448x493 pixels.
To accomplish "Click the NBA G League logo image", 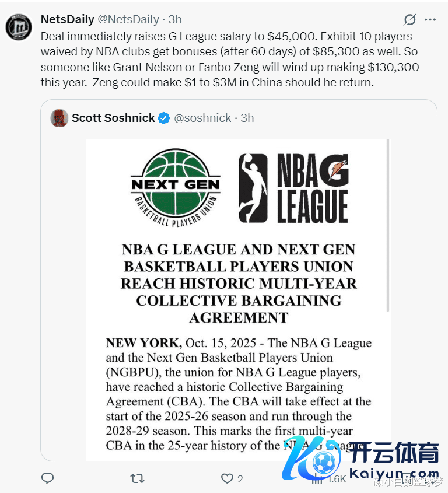I will [x=293, y=188].
